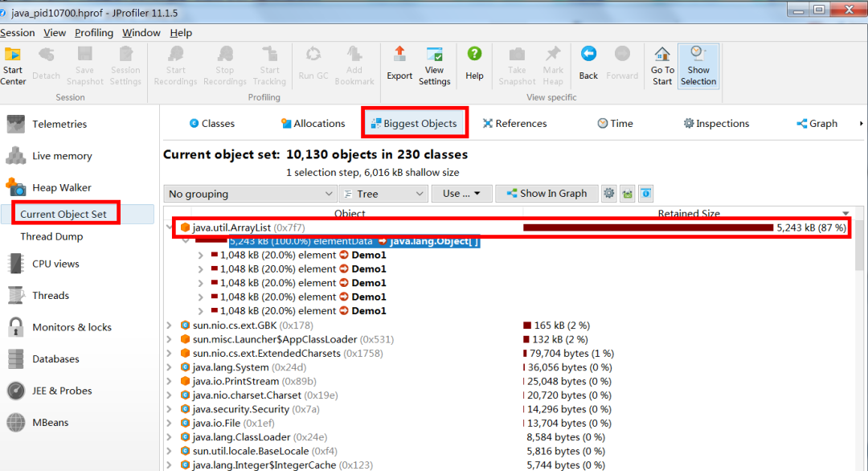Switch to the Time tab

pos(615,124)
